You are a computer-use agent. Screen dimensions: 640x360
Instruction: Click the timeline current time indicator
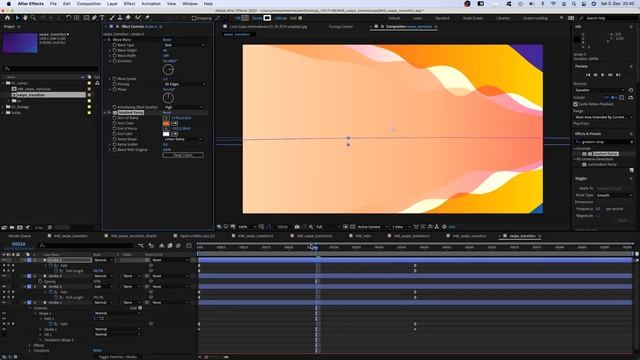tap(315, 247)
